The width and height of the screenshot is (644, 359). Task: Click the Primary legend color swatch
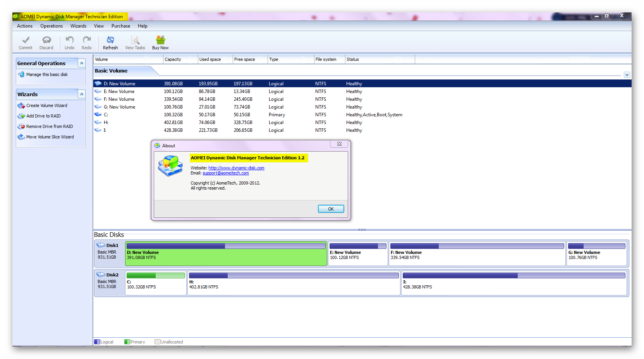point(127,342)
